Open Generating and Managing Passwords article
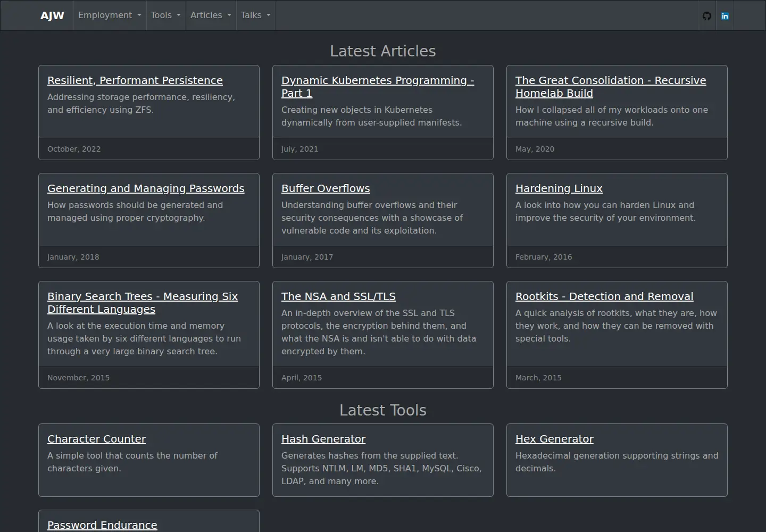The image size is (766, 532). [146, 188]
